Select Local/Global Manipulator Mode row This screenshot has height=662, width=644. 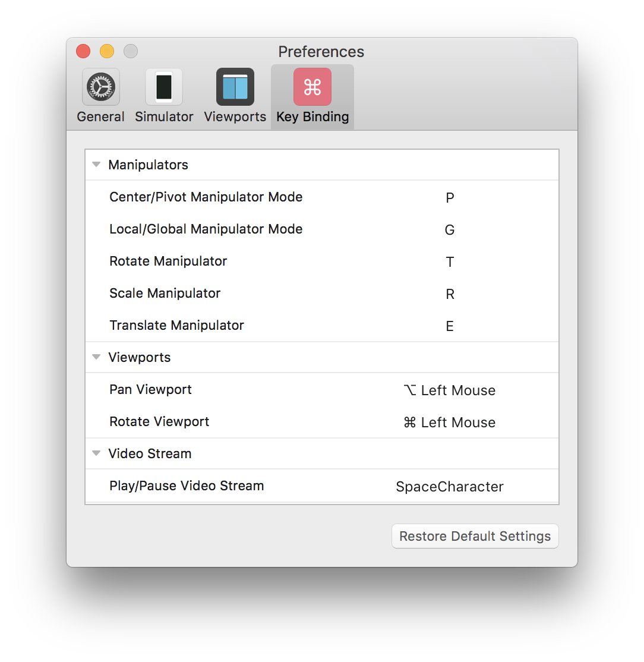[206, 229]
